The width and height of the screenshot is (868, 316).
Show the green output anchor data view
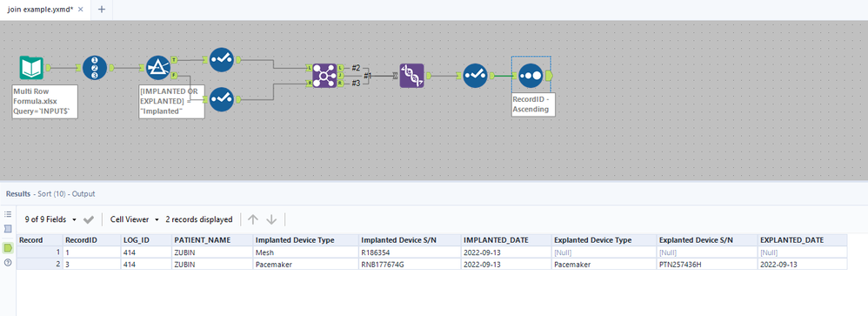point(8,247)
